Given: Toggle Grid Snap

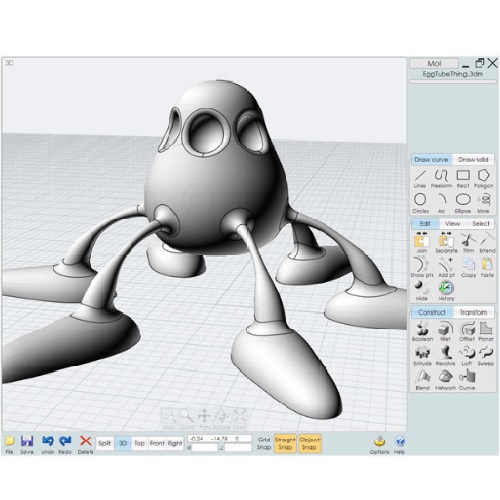Looking at the screenshot, I should click(x=264, y=443).
